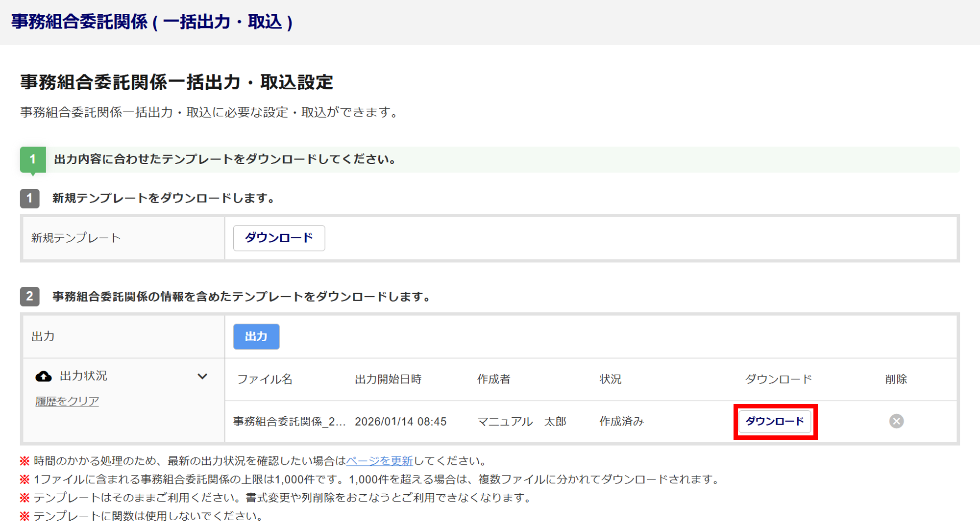The image size is (980, 531).
Task: Click the 状況 column header
Action: [x=610, y=379]
